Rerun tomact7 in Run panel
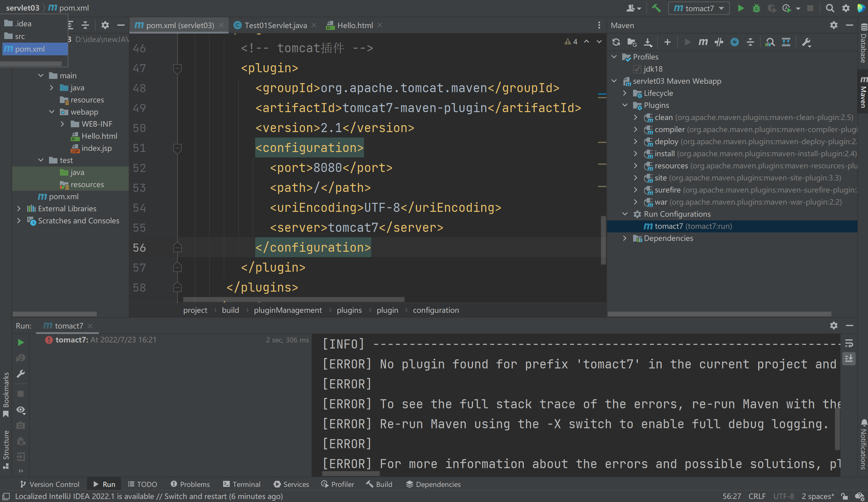This screenshot has height=502, width=868. tap(21, 342)
